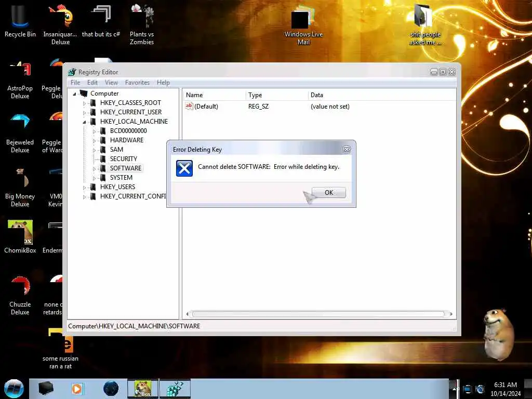Expand the SYSTEM subkey

pyautogui.click(x=94, y=178)
